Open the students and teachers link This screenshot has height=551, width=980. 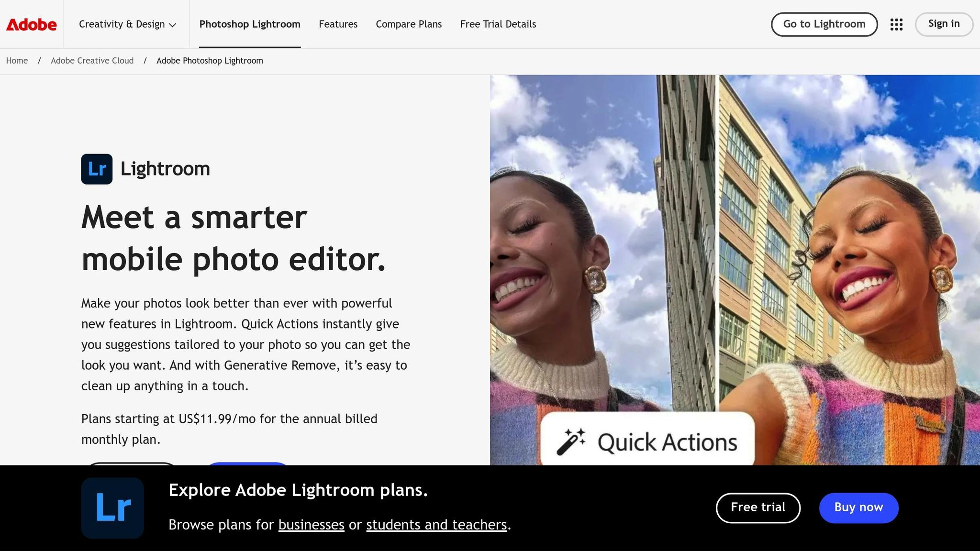pyautogui.click(x=436, y=525)
